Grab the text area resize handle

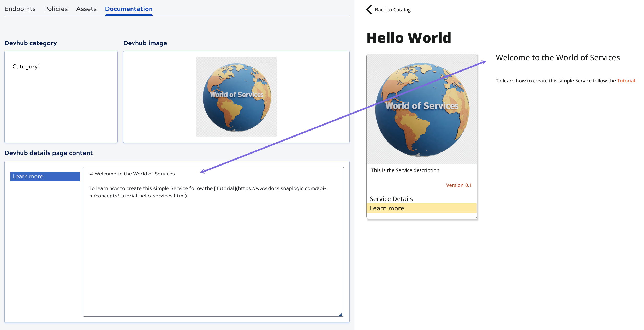pyautogui.click(x=341, y=315)
